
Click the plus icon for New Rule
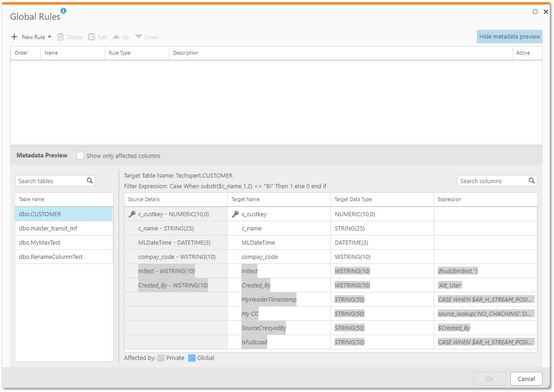(14, 37)
